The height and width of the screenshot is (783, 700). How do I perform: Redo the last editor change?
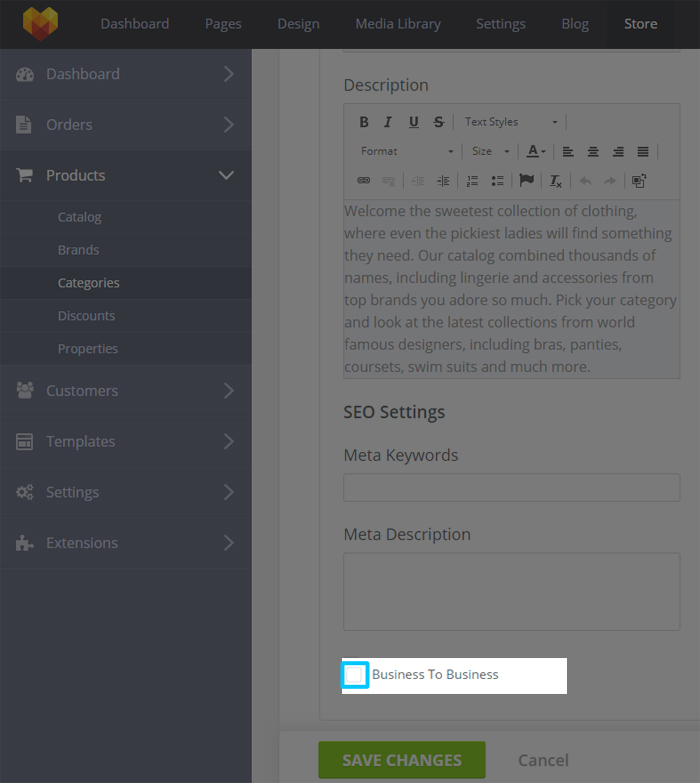pyautogui.click(x=610, y=181)
